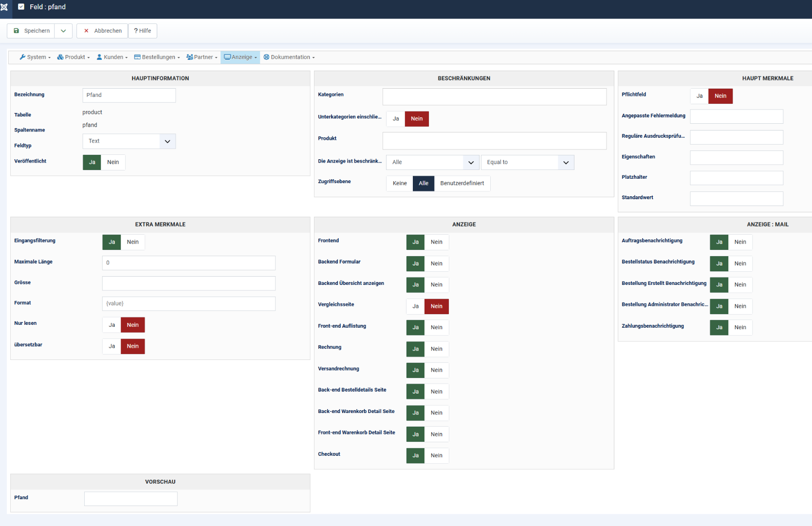Image resolution: width=812 pixels, height=526 pixels.
Task: Set Backend Formular to Nein
Action: (437, 263)
